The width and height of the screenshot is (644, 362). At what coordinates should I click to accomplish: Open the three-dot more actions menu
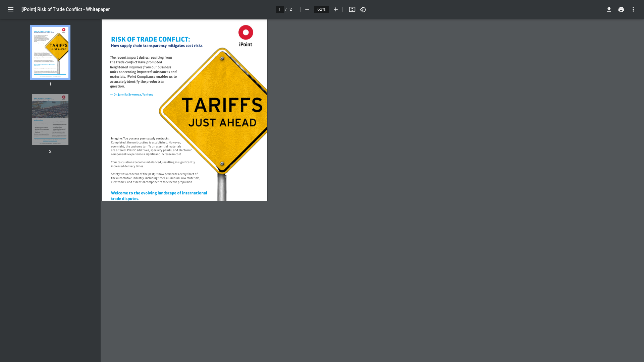coord(633,9)
